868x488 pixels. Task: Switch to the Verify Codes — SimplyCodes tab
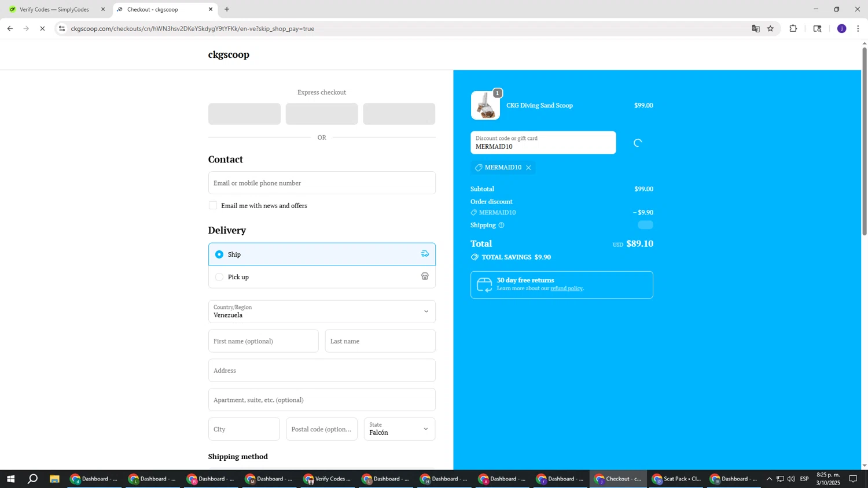pyautogui.click(x=55, y=9)
